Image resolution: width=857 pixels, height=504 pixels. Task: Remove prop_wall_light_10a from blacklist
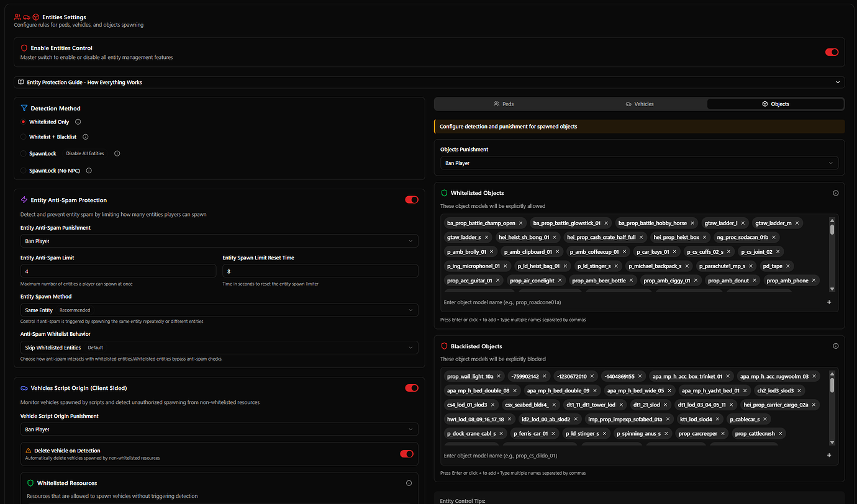click(499, 376)
